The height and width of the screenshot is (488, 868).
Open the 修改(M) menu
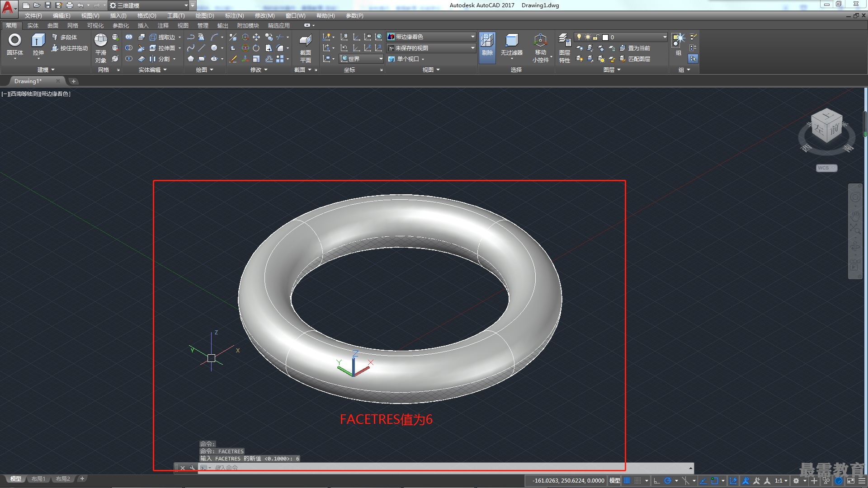(264, 16)
